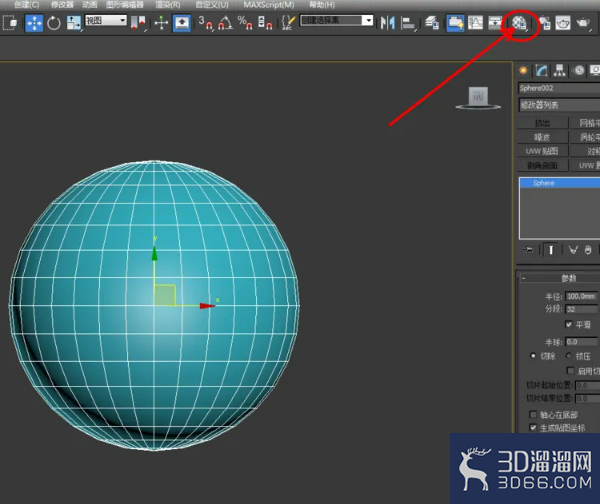The image size is (600, 504).
Task: Toggle the Graphite ribbon icon
Action: 455,23
